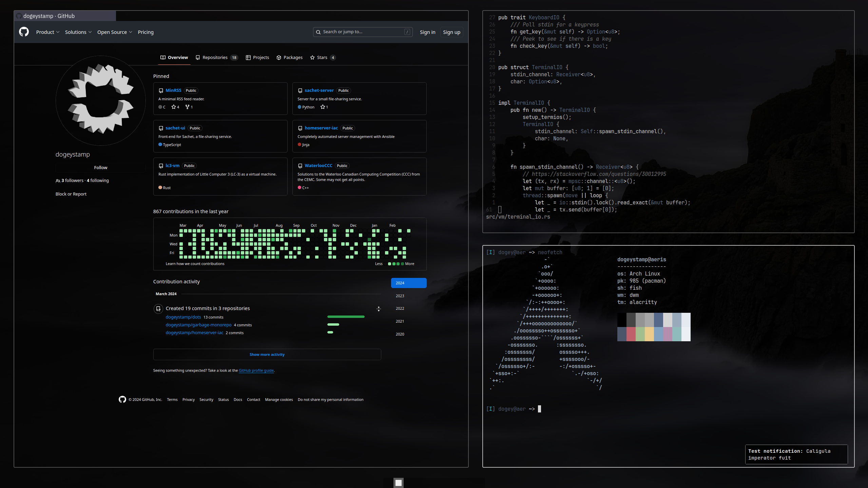The height and width of the screenshot is (488, 868).
Task: Click the Sign up button
Action: [451, 32]
